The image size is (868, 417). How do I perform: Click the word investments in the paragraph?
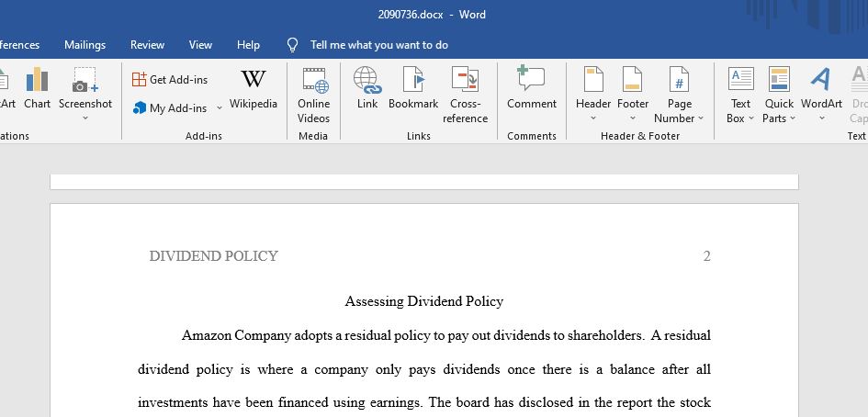pos(172,402)
